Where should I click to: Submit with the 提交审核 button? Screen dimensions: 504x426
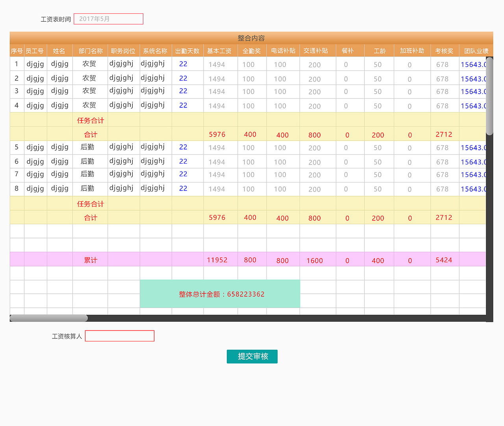click(x=252, y=356)
